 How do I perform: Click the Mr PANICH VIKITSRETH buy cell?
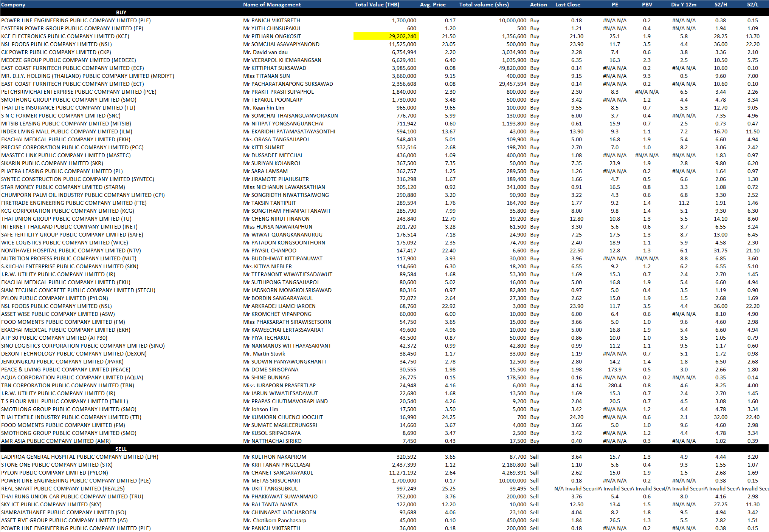pos(271,20)
